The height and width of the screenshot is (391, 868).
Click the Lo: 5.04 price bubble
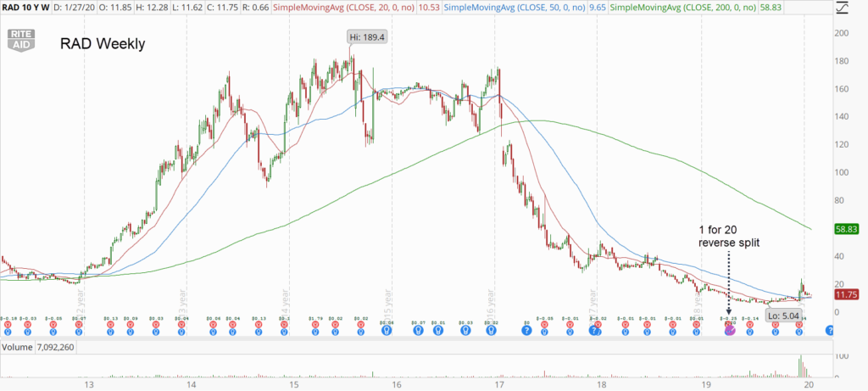click(x=784, y=316)
